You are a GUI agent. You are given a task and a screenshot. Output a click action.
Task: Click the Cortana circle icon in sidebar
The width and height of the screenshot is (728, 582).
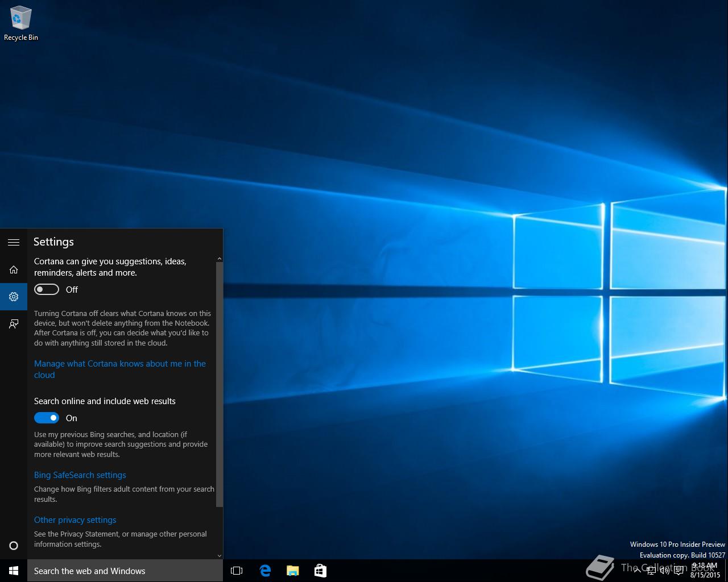(x=14, y=546)
